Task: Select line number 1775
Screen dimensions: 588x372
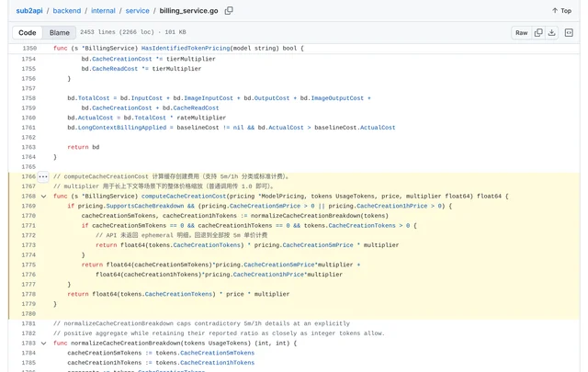Action: (28, 265)
